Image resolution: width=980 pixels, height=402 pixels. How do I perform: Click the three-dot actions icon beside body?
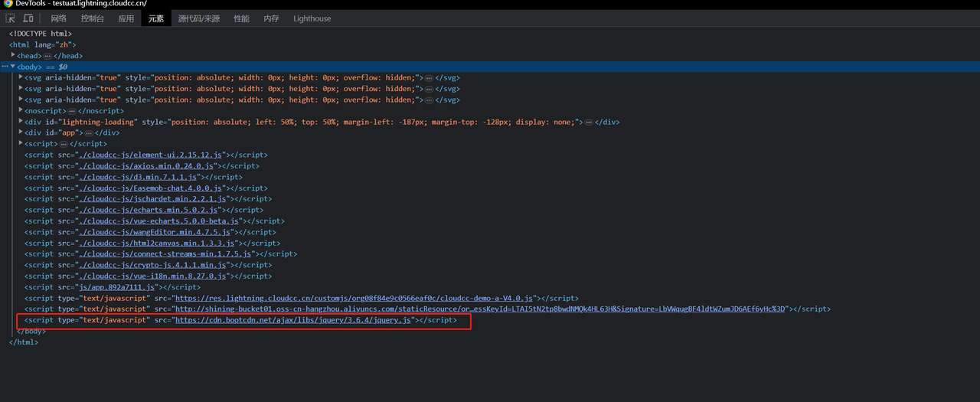[5, 67]
